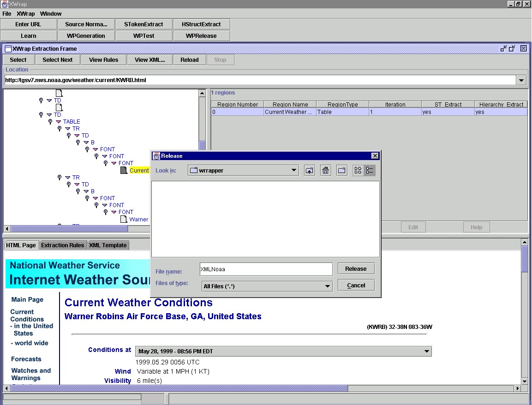The image size is (532, 405).
Task: Collapse the TABLE tree node
Action: pos(59,122)
